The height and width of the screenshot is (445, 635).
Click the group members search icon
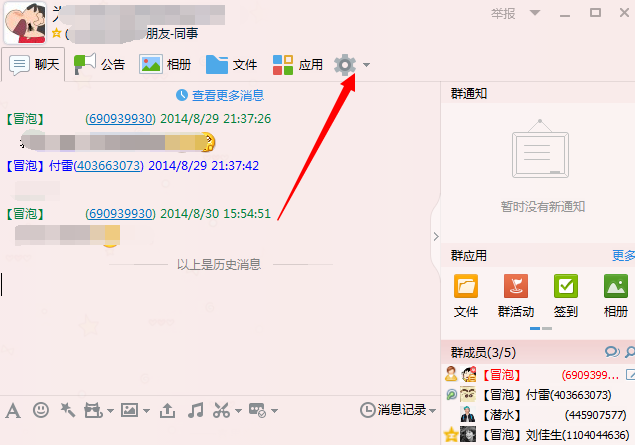point(630,352)
